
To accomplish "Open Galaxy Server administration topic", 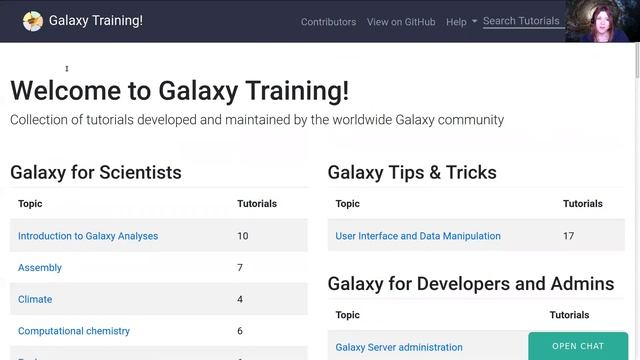I will tap(399, 347).
